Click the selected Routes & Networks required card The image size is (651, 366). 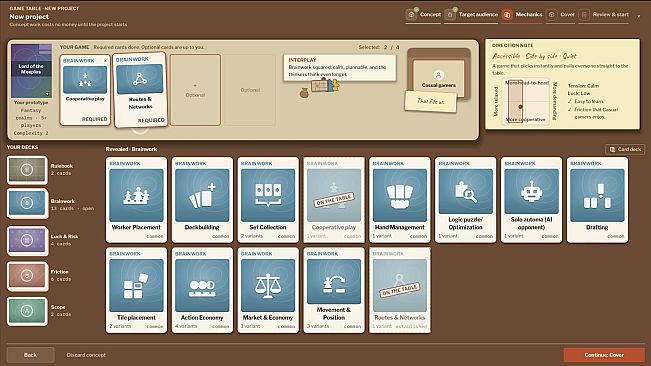coord(140,89)
